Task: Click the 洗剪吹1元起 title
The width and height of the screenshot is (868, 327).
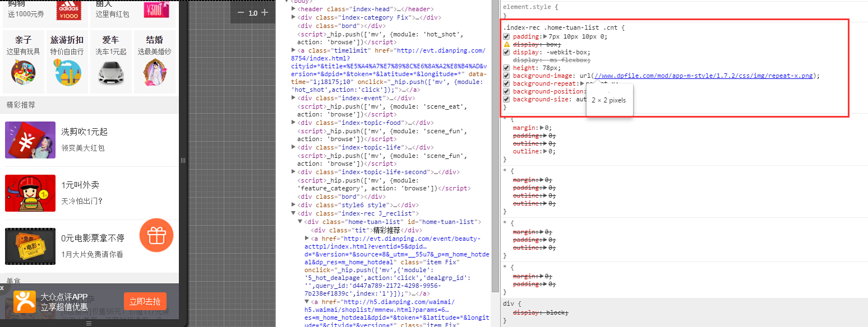Action: [84, 132]
